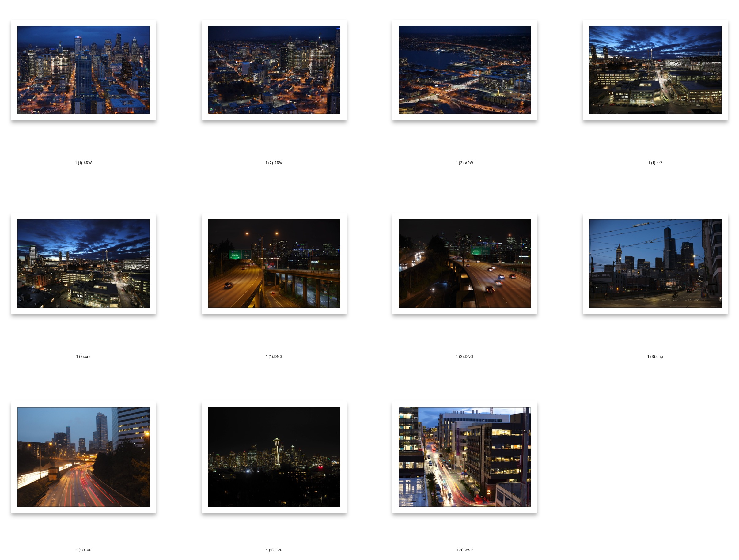Screen dimensions: 739x560
Task: Select the 1 (1).ARW skyline thumbnail
Action: point(84,70)
